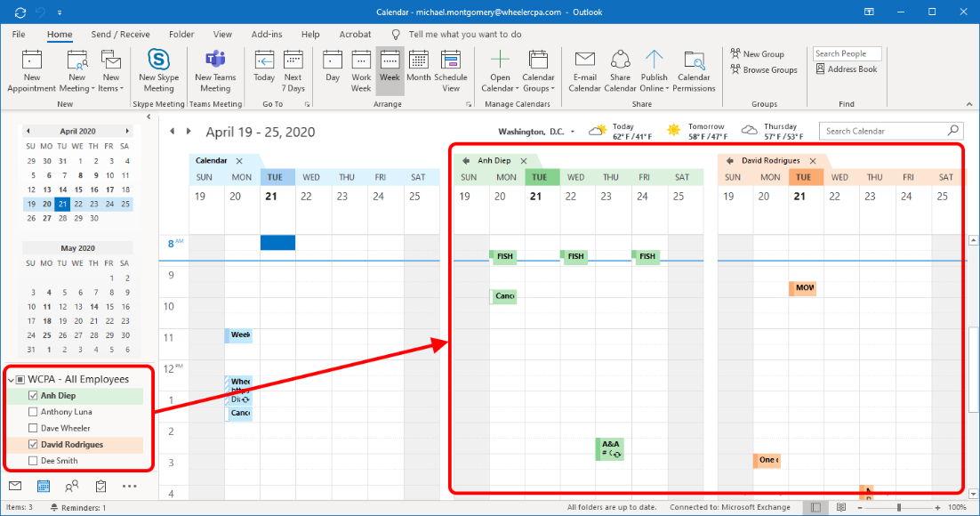The width and height of the screenshot is (980, 516).
Task: Collapse the WCPA - All Employees group
Action: (x=11, y=380)
